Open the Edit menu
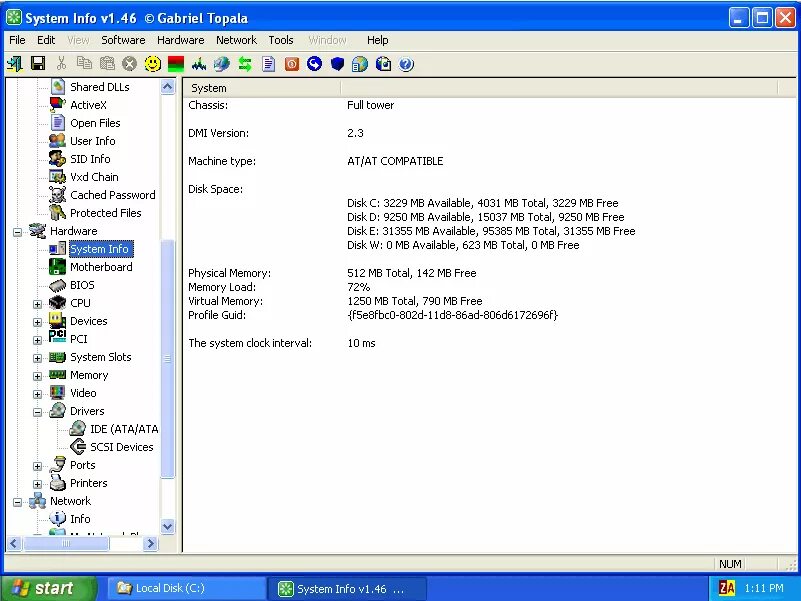 [45, 40]
